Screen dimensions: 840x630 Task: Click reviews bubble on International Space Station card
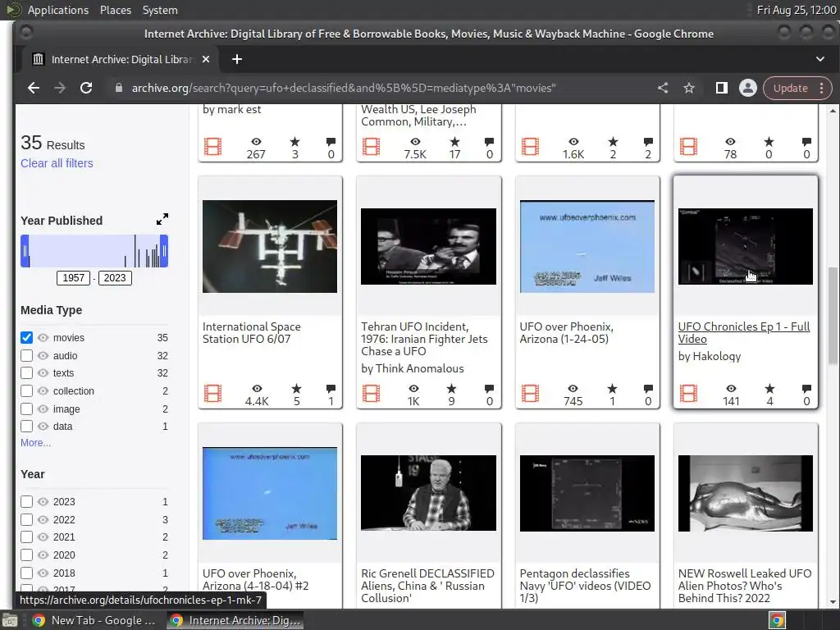[x=331, y=388]
